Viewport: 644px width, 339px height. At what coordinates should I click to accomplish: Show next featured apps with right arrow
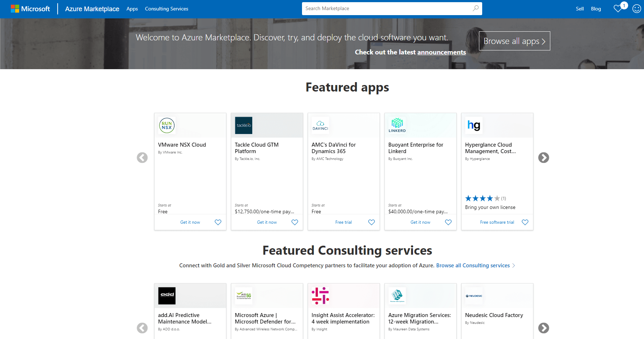pos(543,157)
